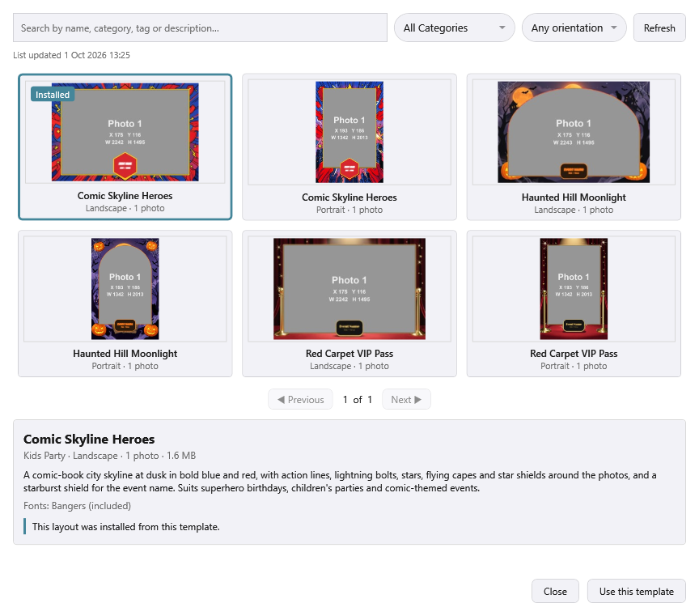
Task: Open the Any orientation dropdown
Action: 574,28
